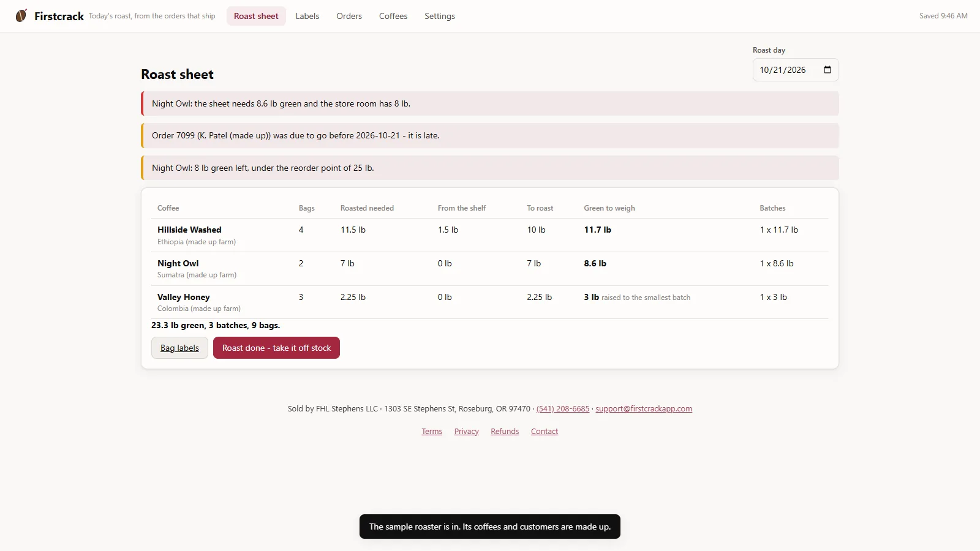The height and width of the screenshot is (551, 980).
Task: Switch to the Labels tab
Action: click(x=307, y=16)
